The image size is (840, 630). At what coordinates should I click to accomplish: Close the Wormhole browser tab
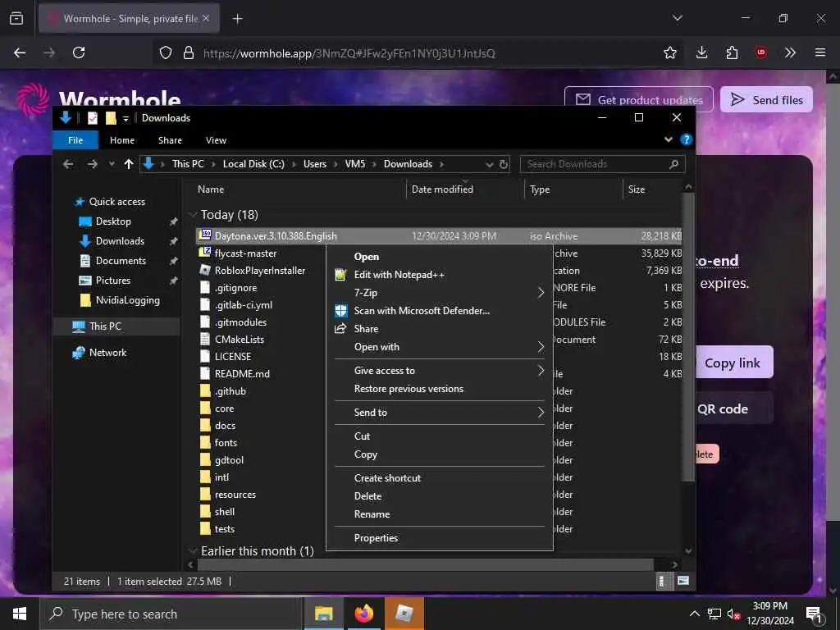point(206,18)
